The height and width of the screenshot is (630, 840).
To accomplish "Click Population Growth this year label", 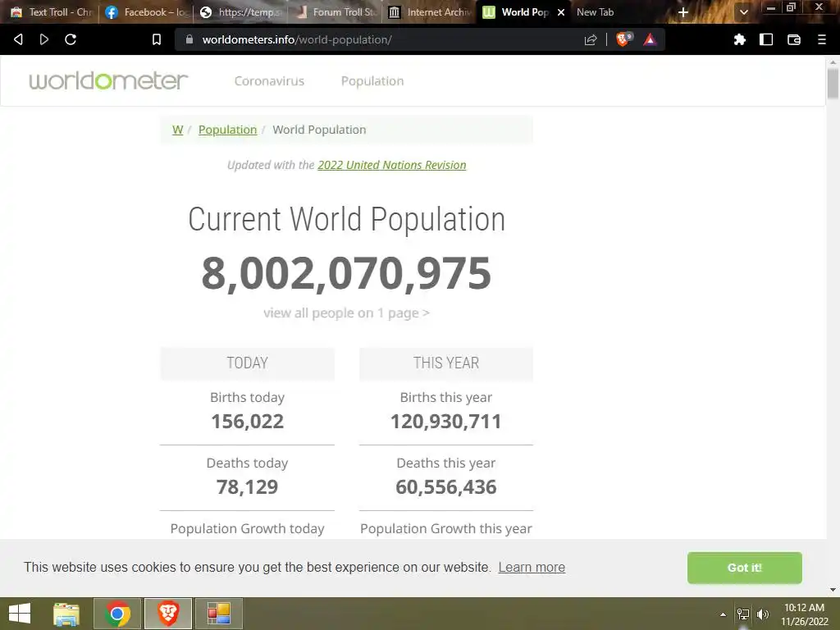I will pos(445,529).
